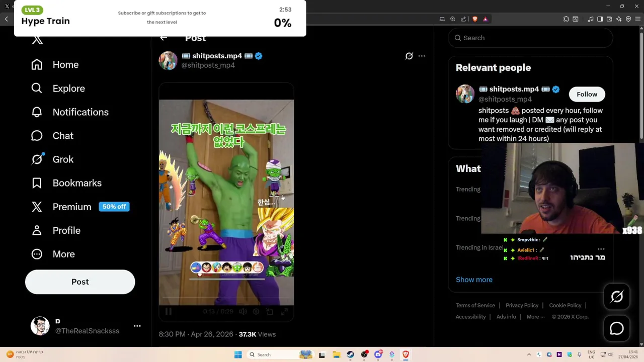Open Windows Start button
The height and width of the screenshot is (362, 644).
point(238,354)
